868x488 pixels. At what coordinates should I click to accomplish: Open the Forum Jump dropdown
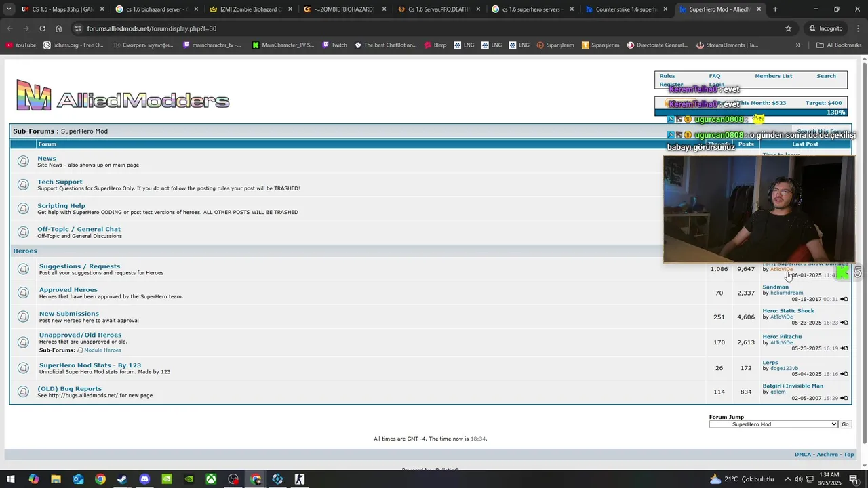(x=773, y=424)
